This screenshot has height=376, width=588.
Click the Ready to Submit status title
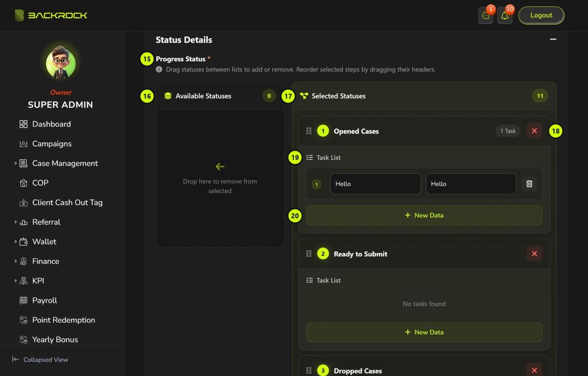pyautogui.click(x=361, y=254)
